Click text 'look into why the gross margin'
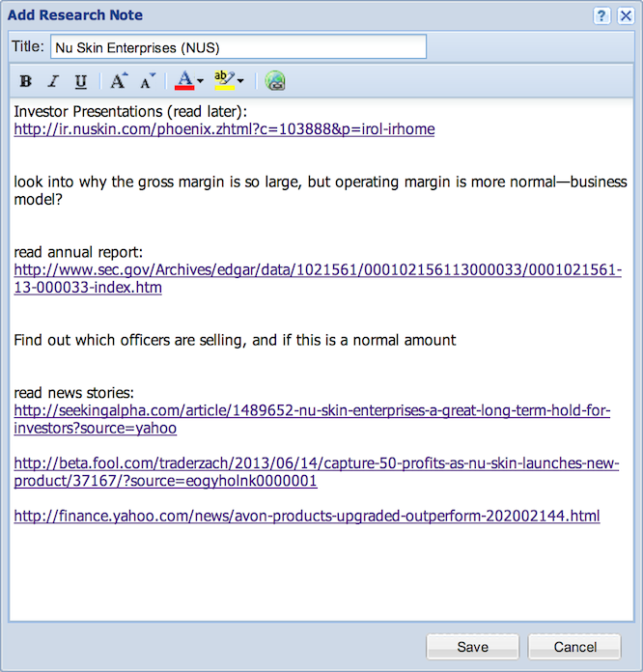 (x=121, y=182)
